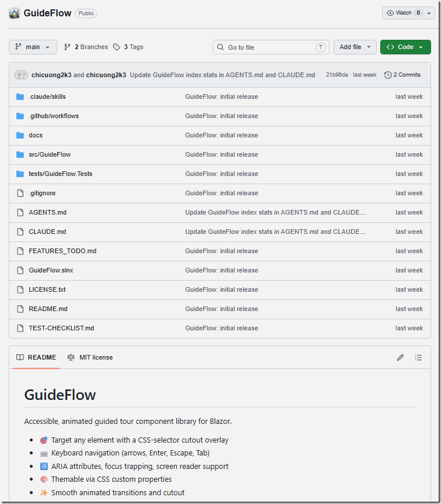Click the commit history clock icon
The width and height of the screenshot is (441, 504).
point(388,75)
